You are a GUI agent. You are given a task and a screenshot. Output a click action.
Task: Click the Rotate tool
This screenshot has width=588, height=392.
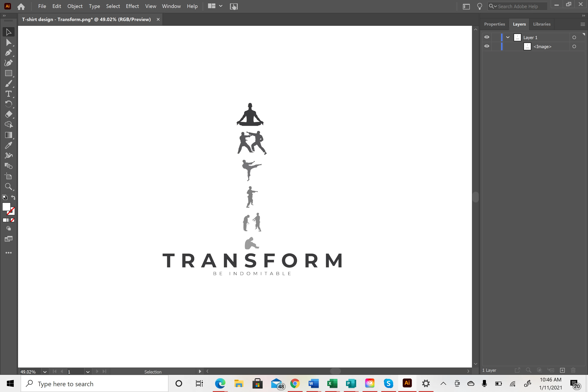8,104
